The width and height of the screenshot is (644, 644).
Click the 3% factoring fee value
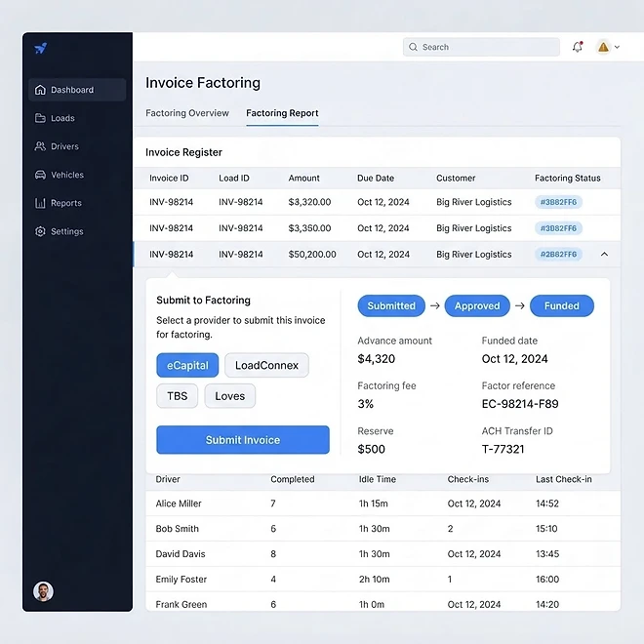point(366,404)
